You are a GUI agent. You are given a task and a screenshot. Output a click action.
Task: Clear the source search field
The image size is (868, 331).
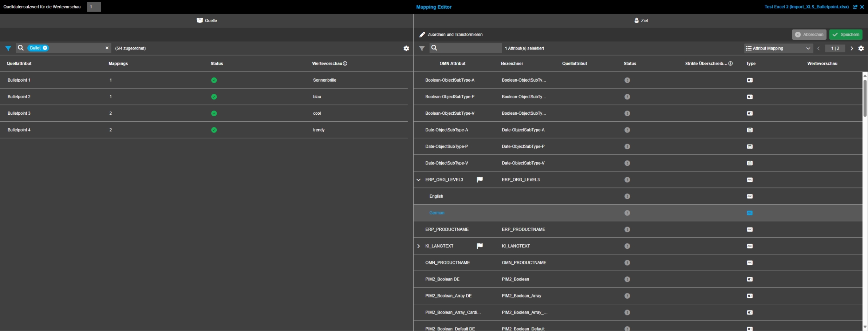point(107,48)
